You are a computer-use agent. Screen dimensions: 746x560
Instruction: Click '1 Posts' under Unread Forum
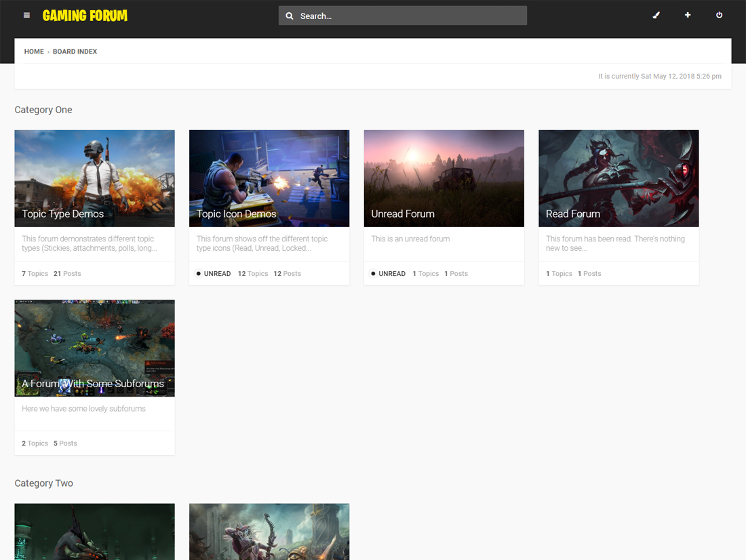point(456,274)
